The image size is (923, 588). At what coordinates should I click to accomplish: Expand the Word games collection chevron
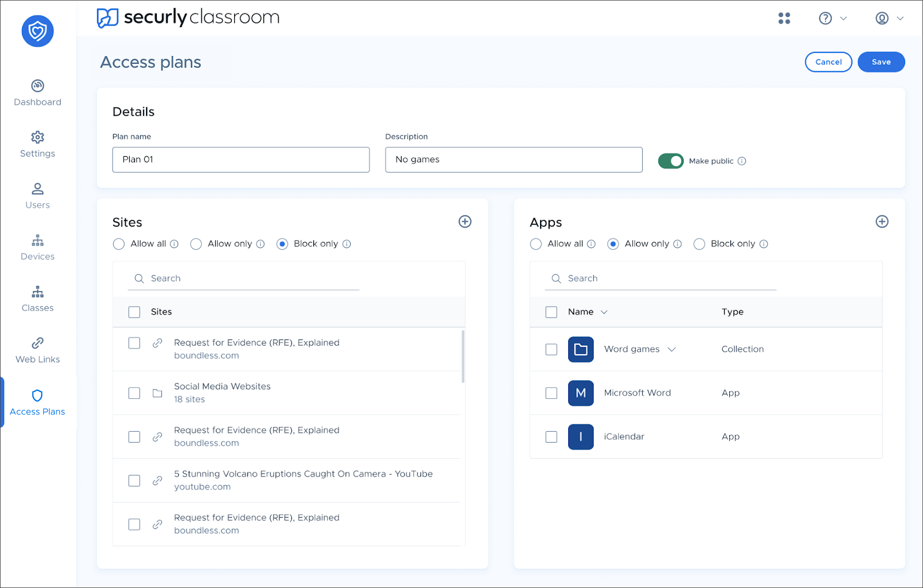(x=671, y=349)
